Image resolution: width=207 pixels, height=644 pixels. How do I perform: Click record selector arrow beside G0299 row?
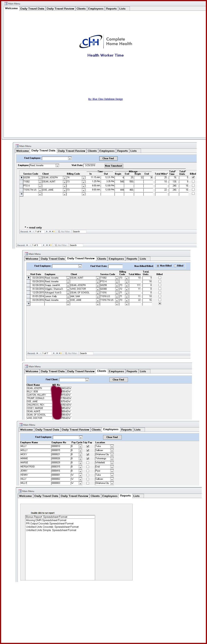21,178
